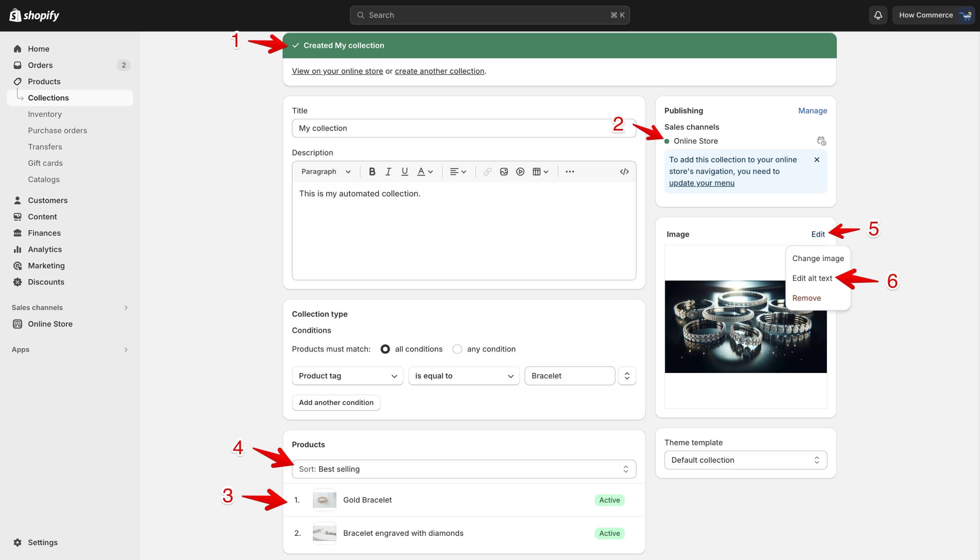
Task: Click the insert link icon
Action: click(487, 172)
